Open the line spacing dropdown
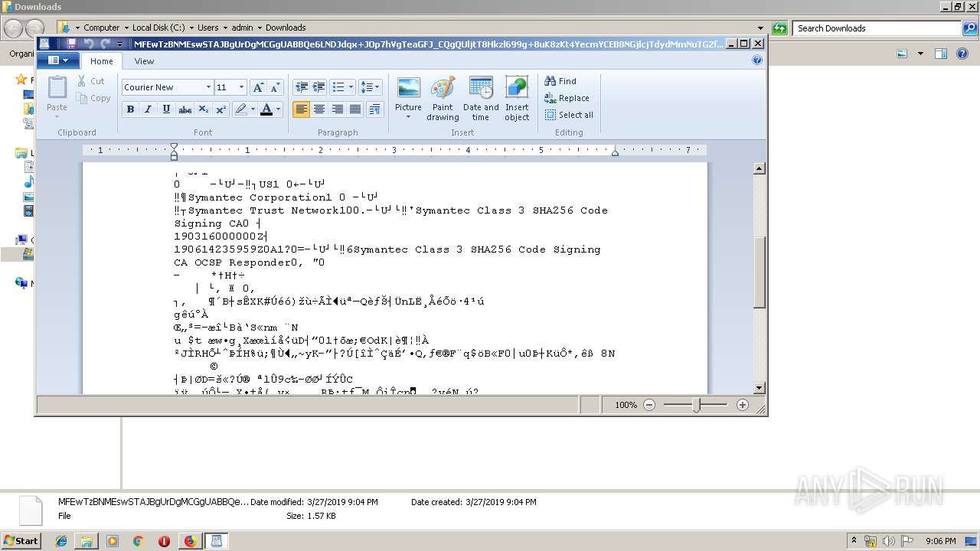980x551 pixels. (370, 87)
